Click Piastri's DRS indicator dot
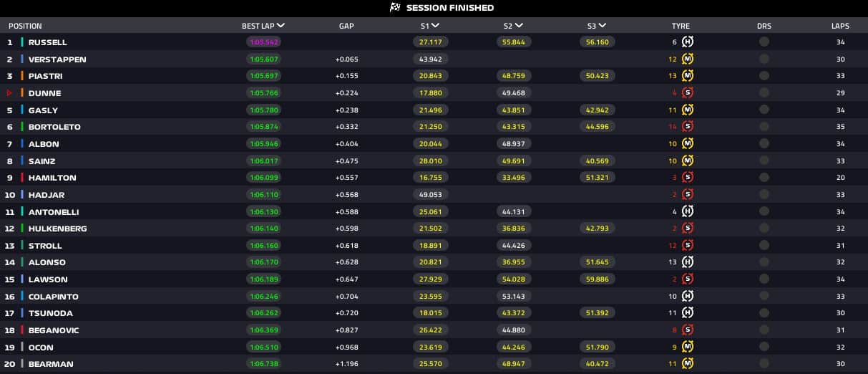The image size is (868, 374). (x=764, y=76)
